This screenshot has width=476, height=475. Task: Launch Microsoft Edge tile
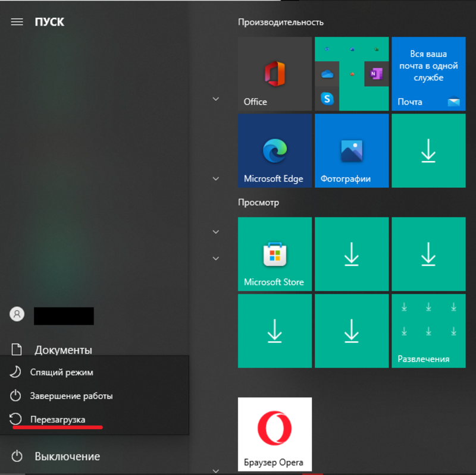tap(274, 151)
